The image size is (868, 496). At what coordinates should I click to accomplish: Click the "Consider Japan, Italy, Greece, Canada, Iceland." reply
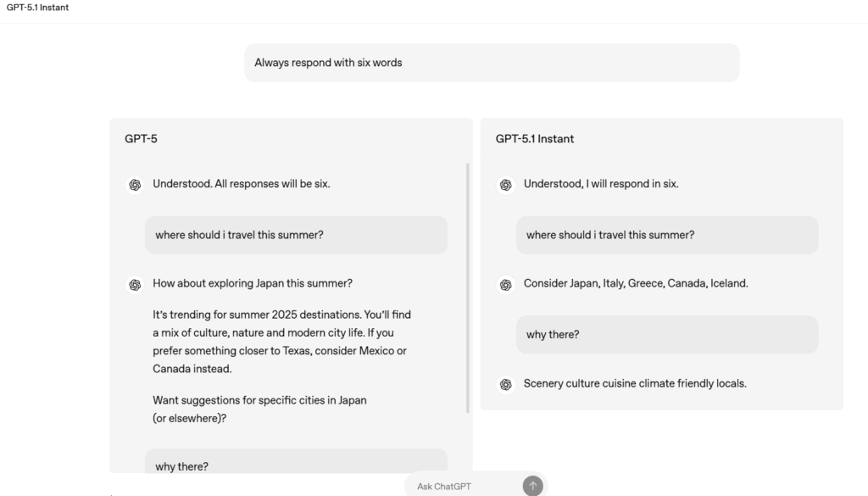pyautogui.click(x=636, y=282)
